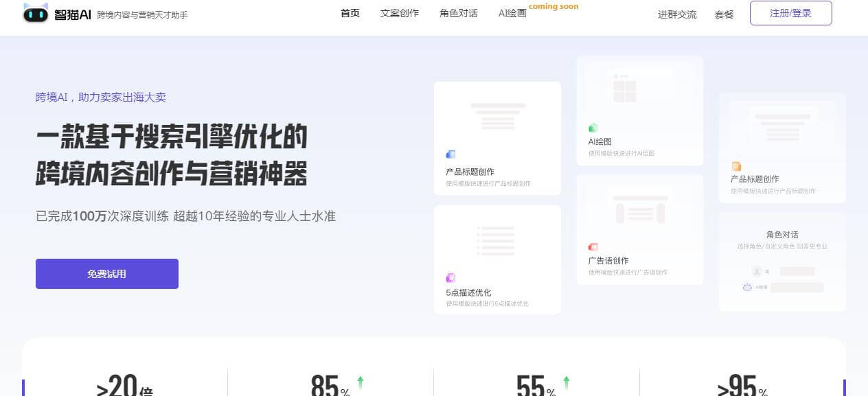
Task: Click the green up arrow beside 85%
Action: tap(361, 382)
